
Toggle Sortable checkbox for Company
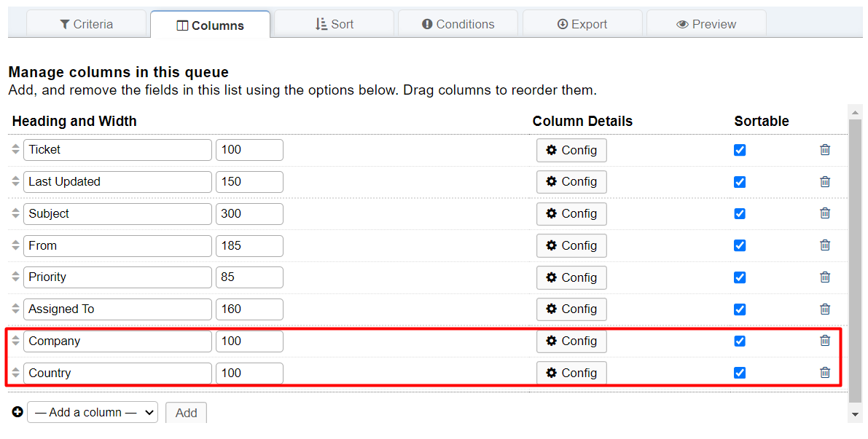pos(740,341)
